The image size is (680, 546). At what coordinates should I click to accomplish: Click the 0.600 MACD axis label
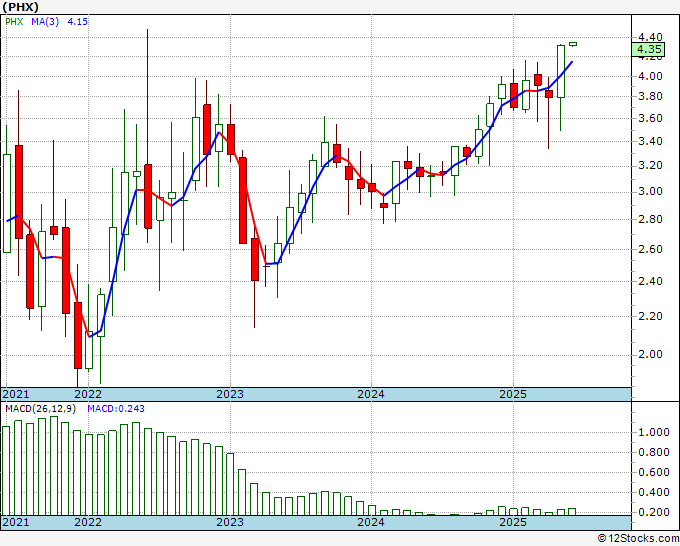654,472
